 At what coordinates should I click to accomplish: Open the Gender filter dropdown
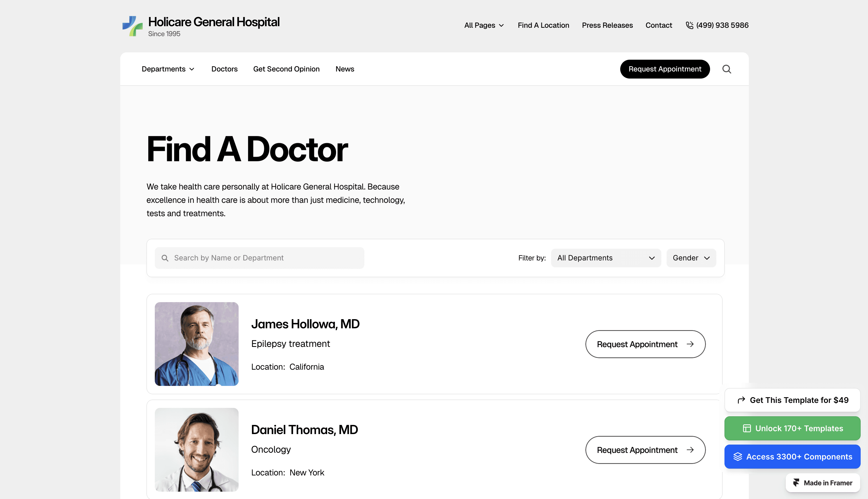[x=691, y=258]
